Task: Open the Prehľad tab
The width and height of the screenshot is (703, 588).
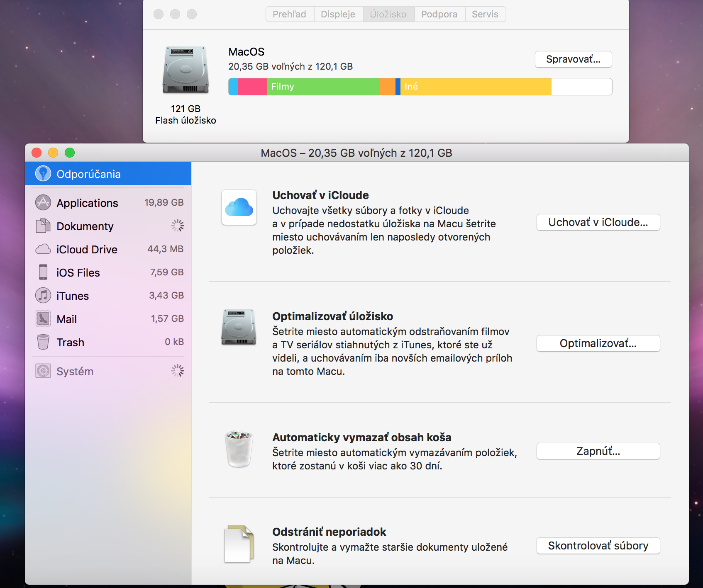Action: tap(290, 14)
